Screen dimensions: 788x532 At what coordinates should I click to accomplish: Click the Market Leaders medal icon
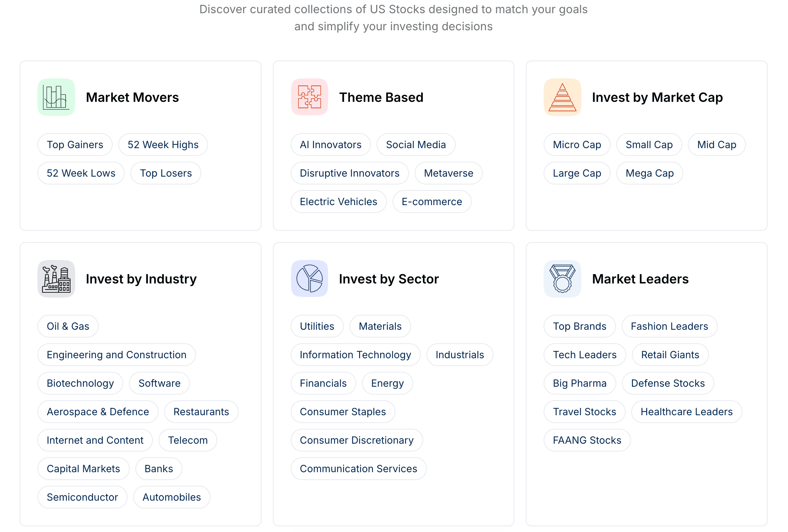[563, 279]
